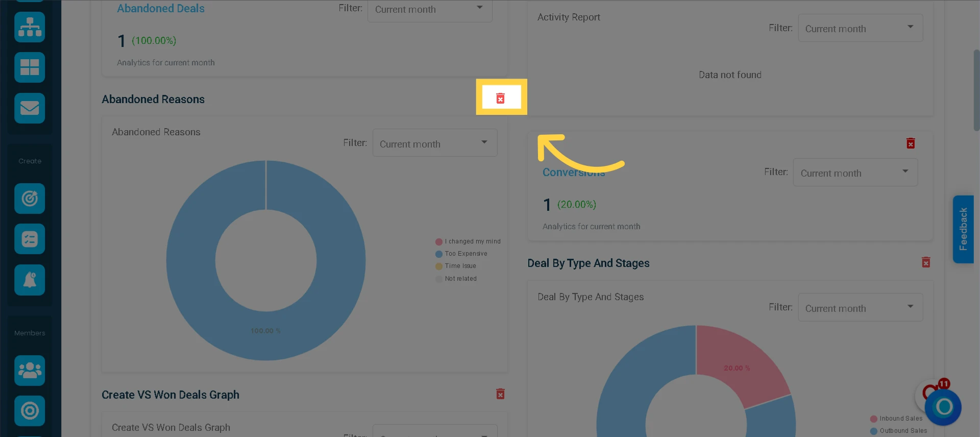Delete the Create VS Won Deals Graph widget

500,394
